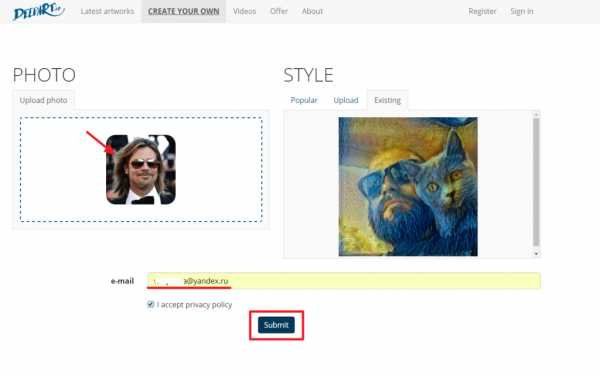Select the blue cat style painting
The image size is (600, 375).
408,187
